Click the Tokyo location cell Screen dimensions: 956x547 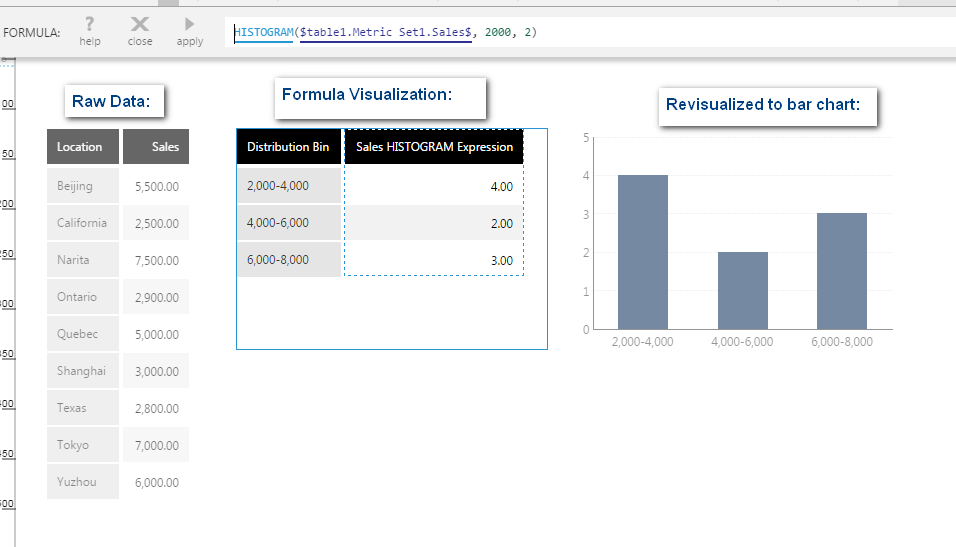82,445
